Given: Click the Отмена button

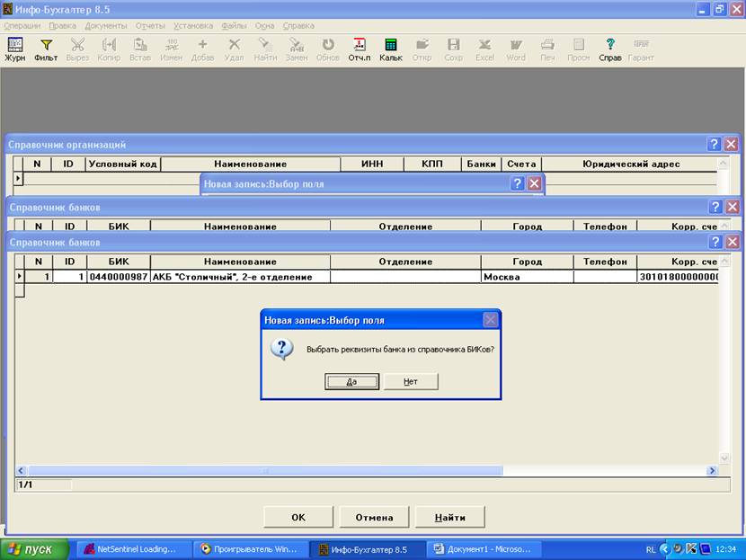Looking at the screenshot, I should pyautogui.click(x=374, y=517).
